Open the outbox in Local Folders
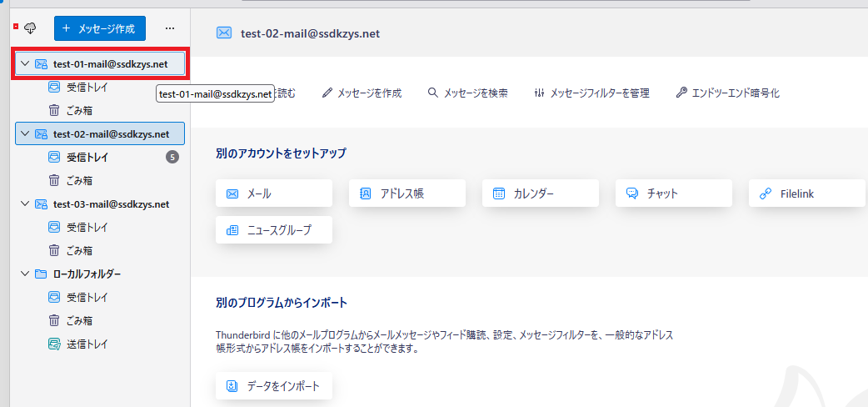The height and width of the screenshot is (407, 868). click(x=87, y=344)
